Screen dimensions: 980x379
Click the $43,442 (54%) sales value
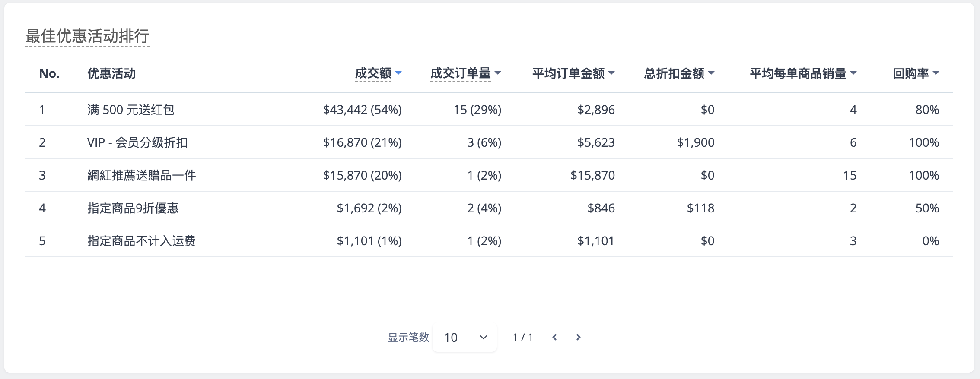[x=363, y=110]
